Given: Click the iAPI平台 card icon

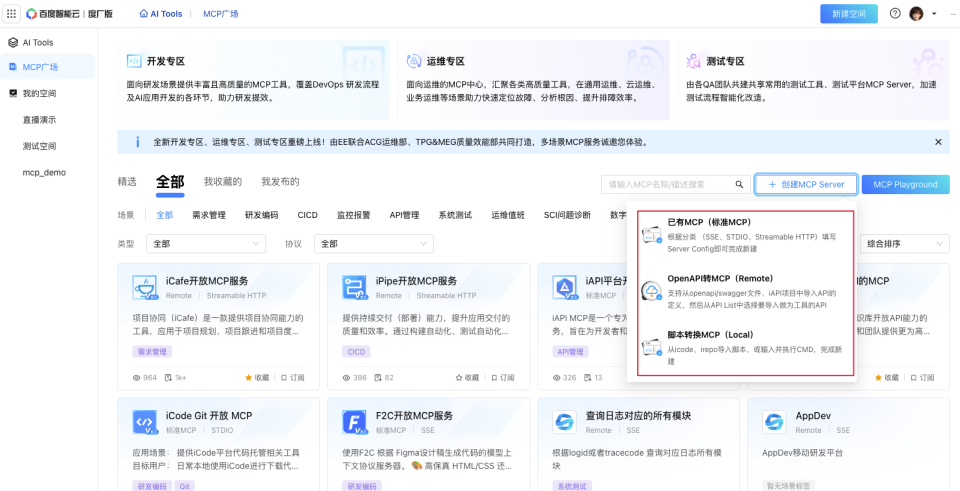Looking at the screenshot, I should pos(564,287).
